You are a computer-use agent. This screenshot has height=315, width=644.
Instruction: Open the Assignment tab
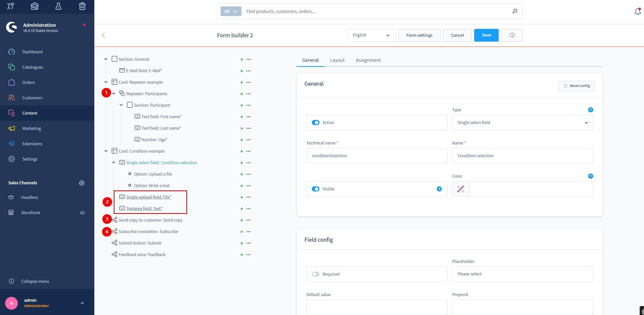(x=368, y=60)
